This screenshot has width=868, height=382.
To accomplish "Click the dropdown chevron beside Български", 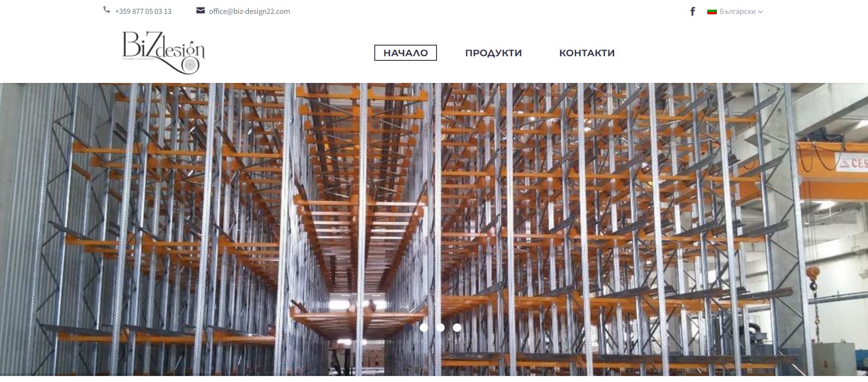I will point(760,12).
